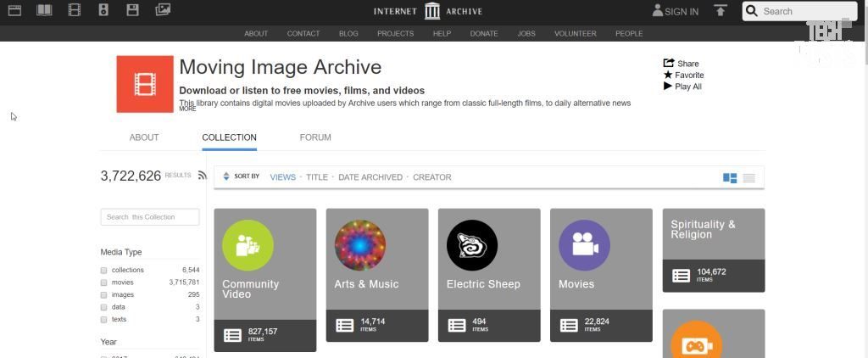Check the texts media type checkbox

(103, 320)
